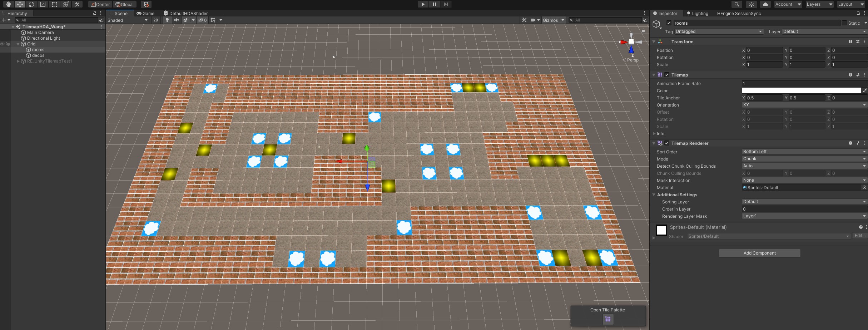
Task: Click the scene orientation gizmo center cube
Action: pyautogui.click(x=631, y=42)
